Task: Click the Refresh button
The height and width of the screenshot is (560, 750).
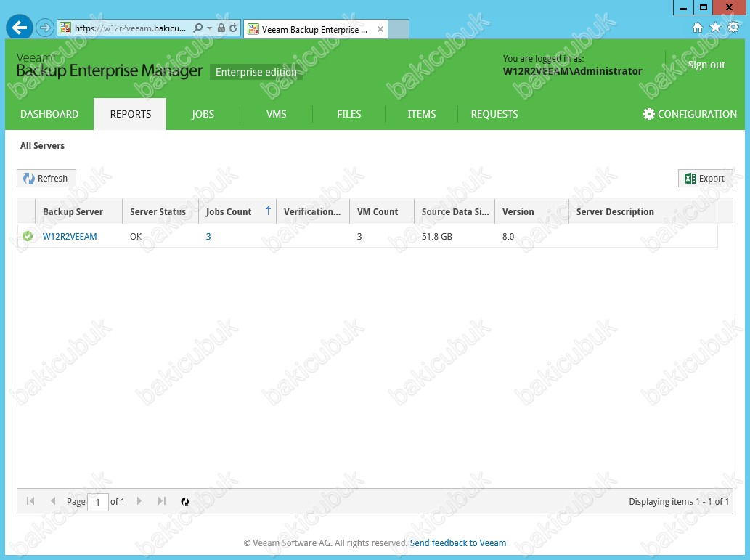Action: tap(46, 179)
